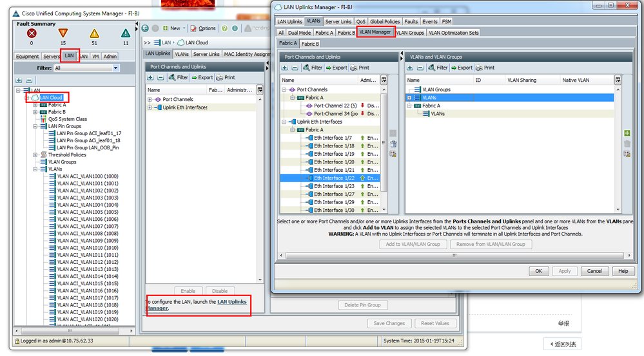This screenshot has width=644, height=356.
Task: Expand Uplink Eth Interfaces in main window
Action: 150,108
